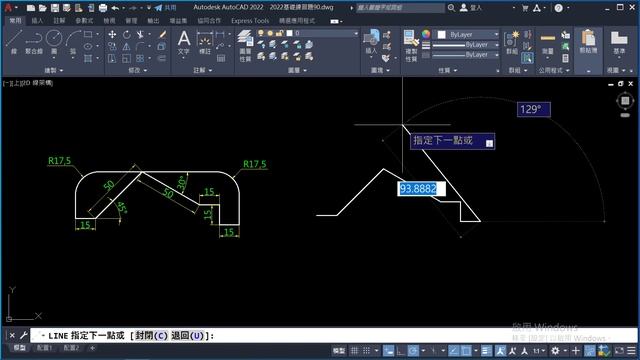
Task: Choose the Close (封閉 C) command option
Action: click(151, 336)
